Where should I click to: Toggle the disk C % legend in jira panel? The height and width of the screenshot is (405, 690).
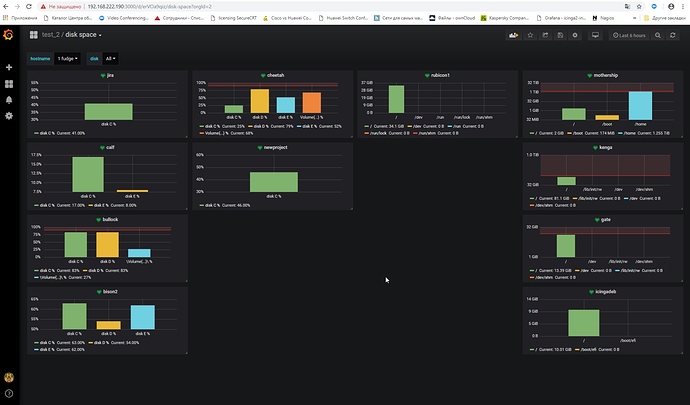pos(51,132)
